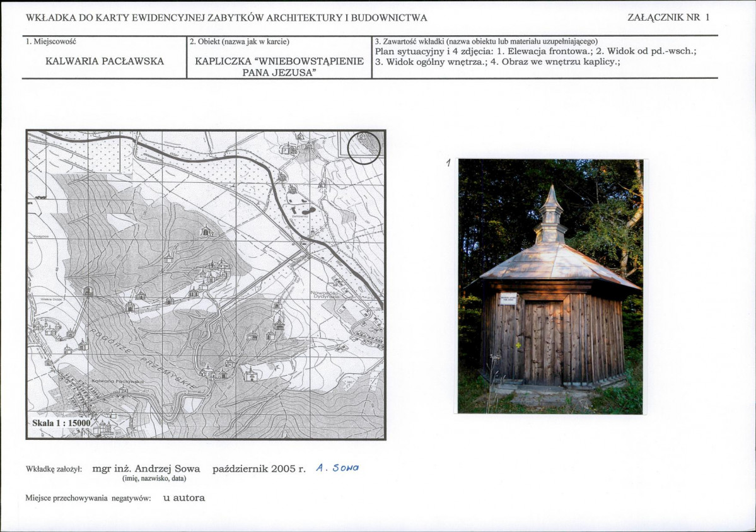
Task: Click "u autora" negatives storage entry
Action: (184, 497)
